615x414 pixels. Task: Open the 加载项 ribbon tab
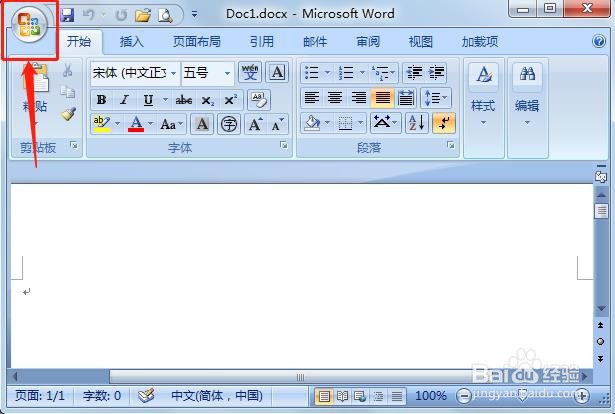pyautogui.click(x=480, y=41)
